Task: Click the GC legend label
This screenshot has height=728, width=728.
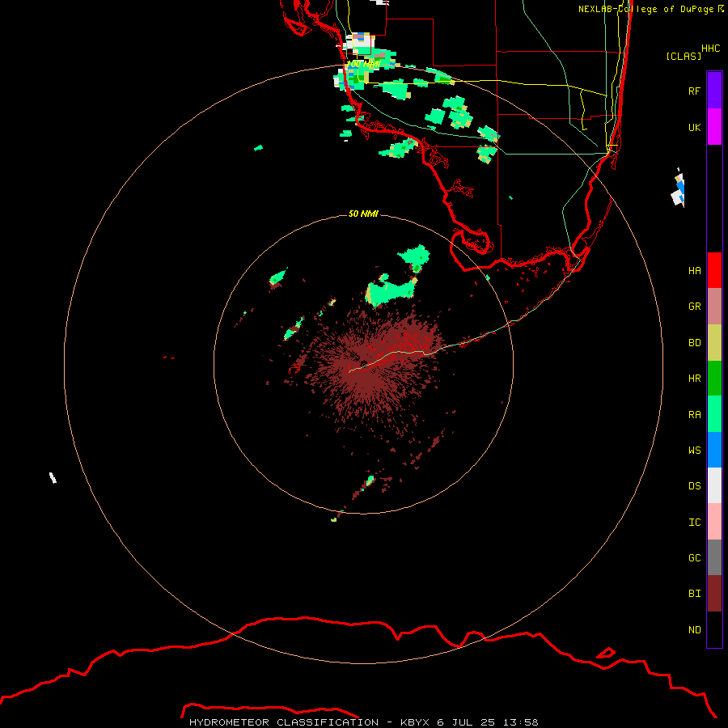Action: (x=695, y=557)
